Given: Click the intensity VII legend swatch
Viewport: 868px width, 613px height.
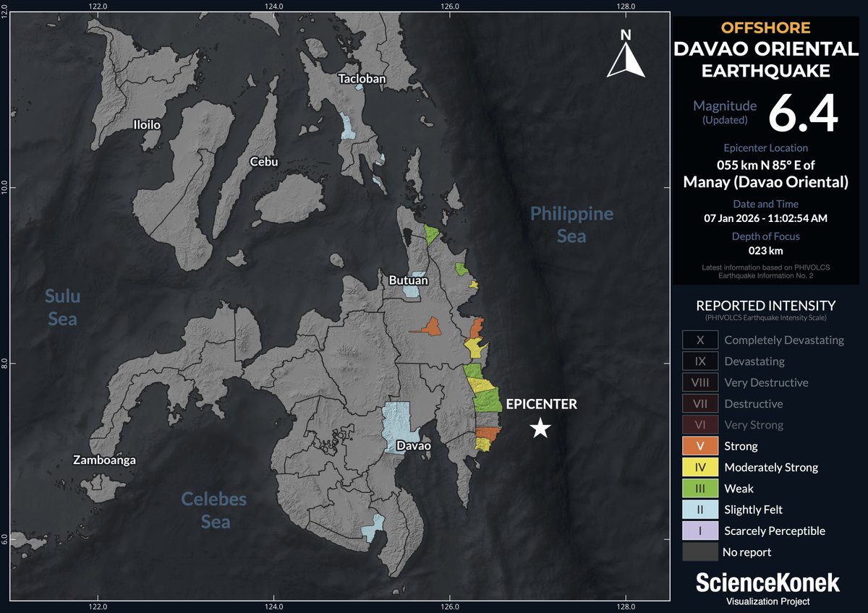Looking at the screenshot, I should (699, 403).
